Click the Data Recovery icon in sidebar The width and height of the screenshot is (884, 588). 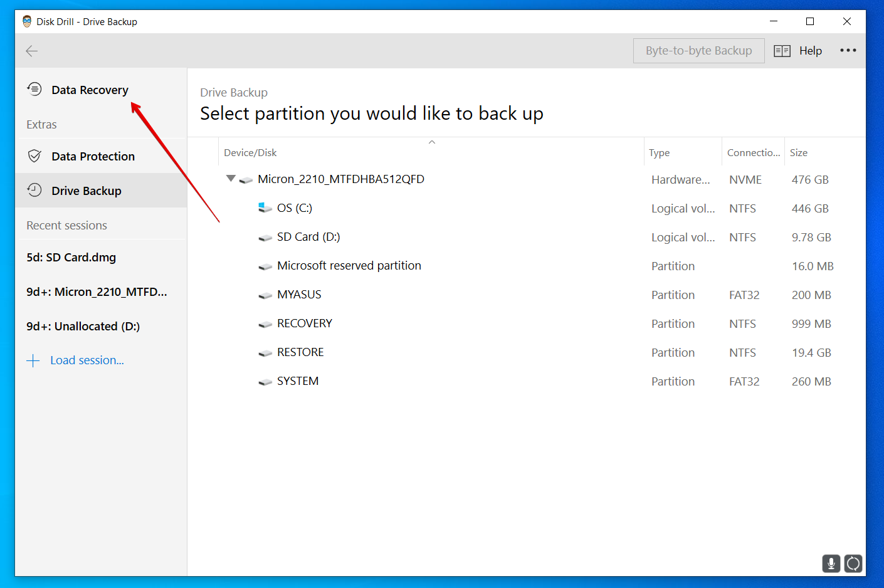(x=34, y=89)
